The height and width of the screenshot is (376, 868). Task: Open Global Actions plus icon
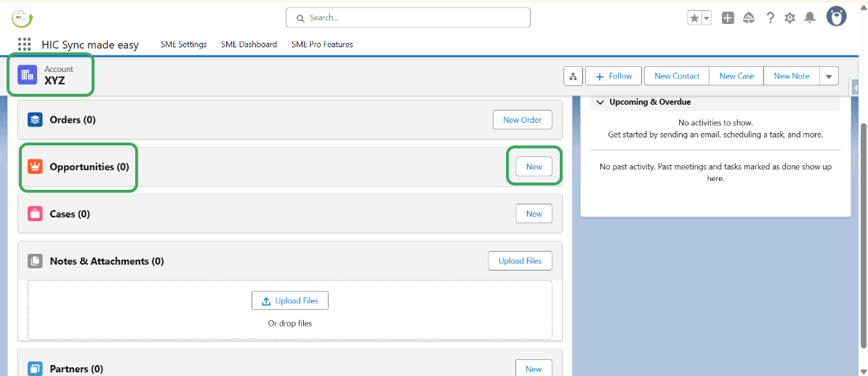click(728, 17)
